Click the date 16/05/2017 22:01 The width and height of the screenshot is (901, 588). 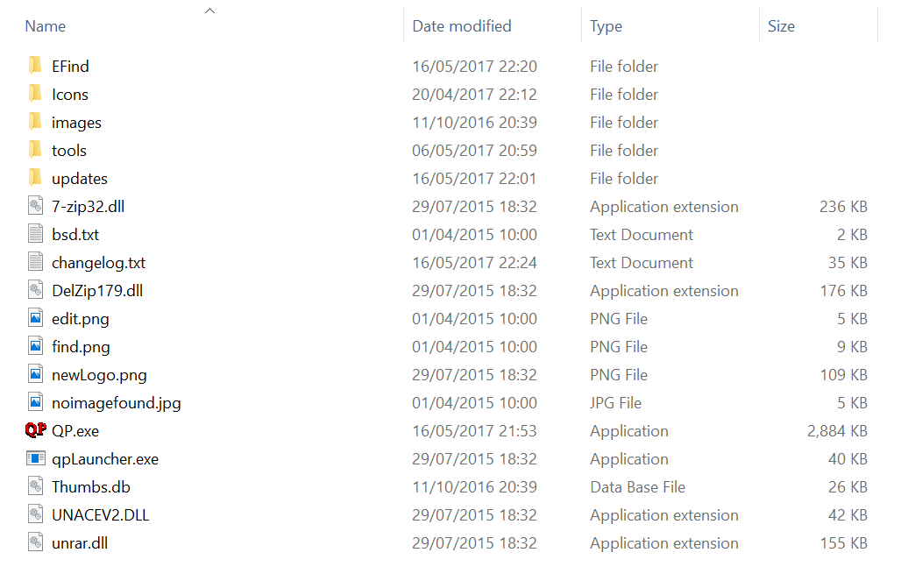click(474, 179)
